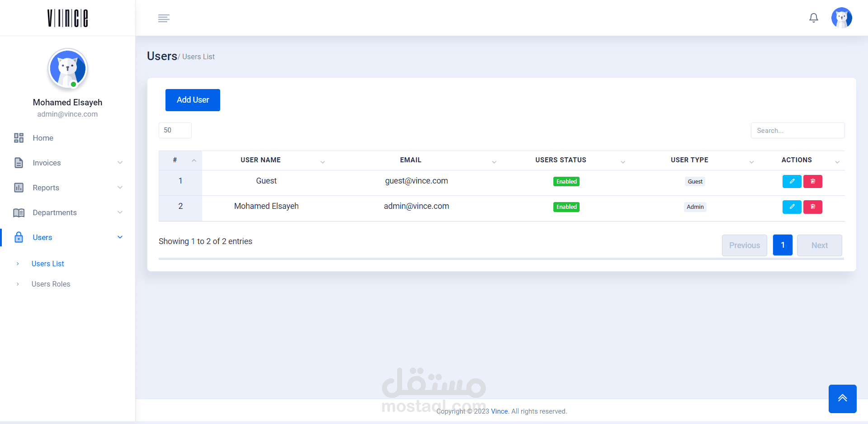
Task: Sort by User Type column arrow
Action: click(x=751, y=162)
